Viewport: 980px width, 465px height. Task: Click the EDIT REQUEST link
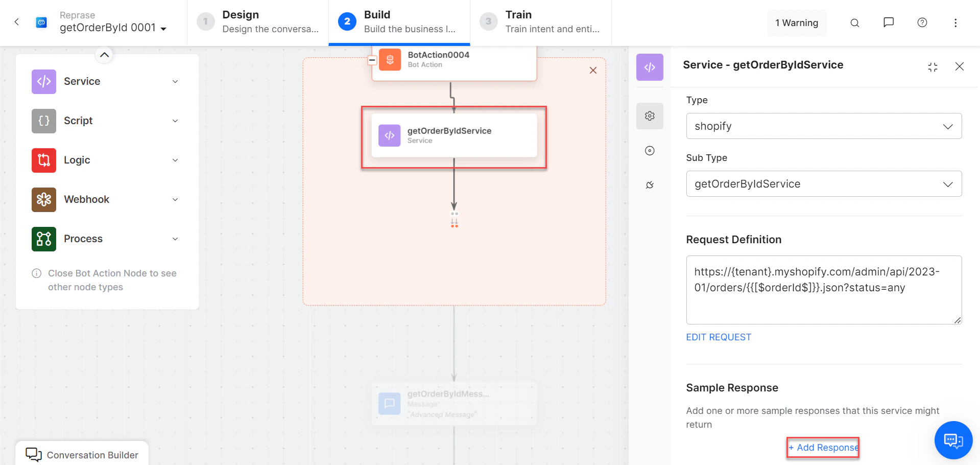click(719, 337)
